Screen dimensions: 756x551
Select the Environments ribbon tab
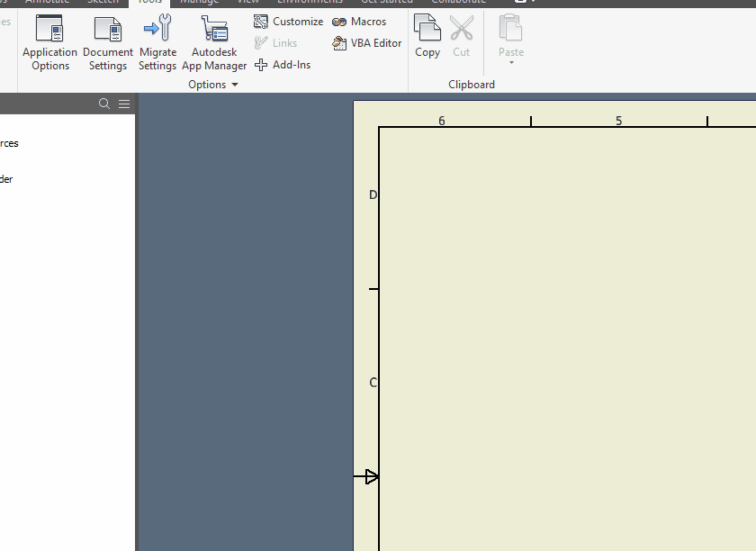pyautogui.click(x=310, y=2)
